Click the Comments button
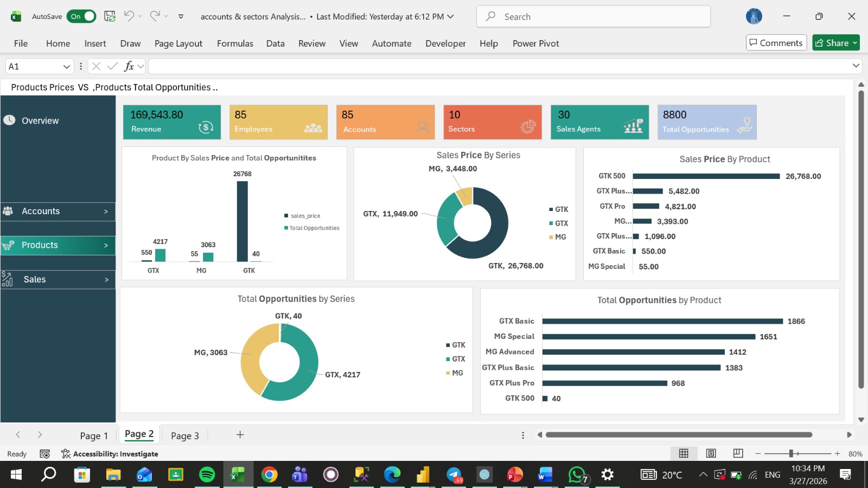868x488 pixels. [x=776, y=43]
